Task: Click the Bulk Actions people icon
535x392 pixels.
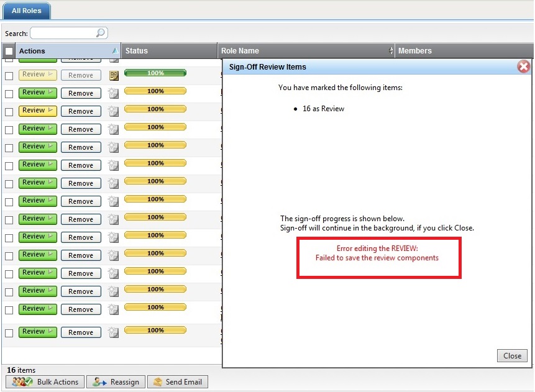Action: pyautogui.click(x=22, y=381)
